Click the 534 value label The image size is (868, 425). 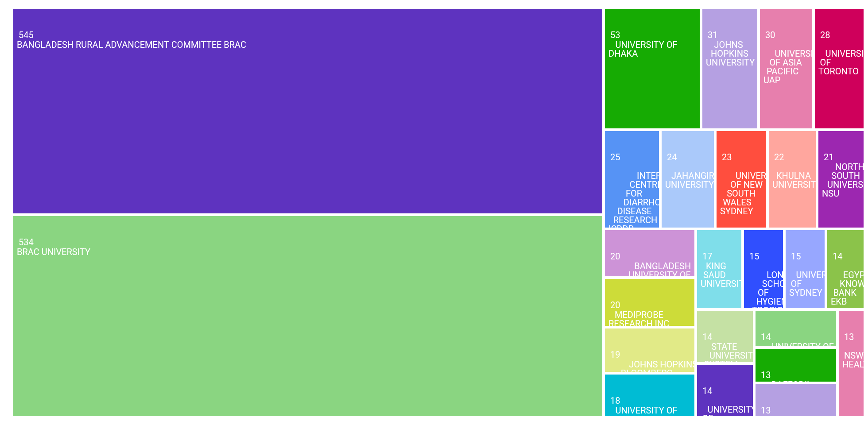click(x=26, y=242)
